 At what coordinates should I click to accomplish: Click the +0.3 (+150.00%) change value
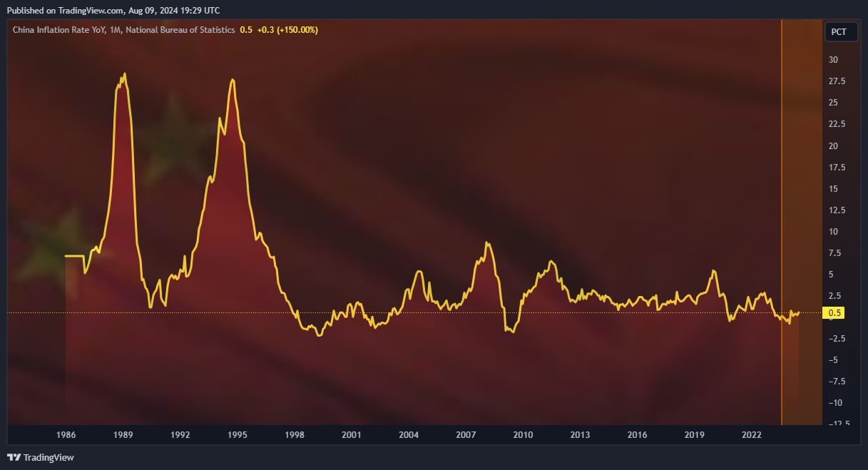287,30
